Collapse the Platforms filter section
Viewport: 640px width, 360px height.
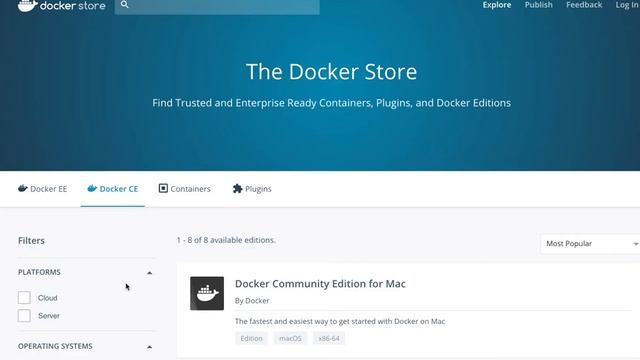tap(149, 273)
